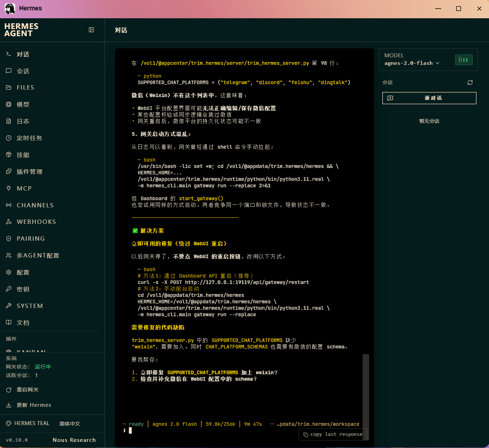The width and height of the screenshot is (489, 448).
Task: Click the refresh sessions icon
Action: 470,82
